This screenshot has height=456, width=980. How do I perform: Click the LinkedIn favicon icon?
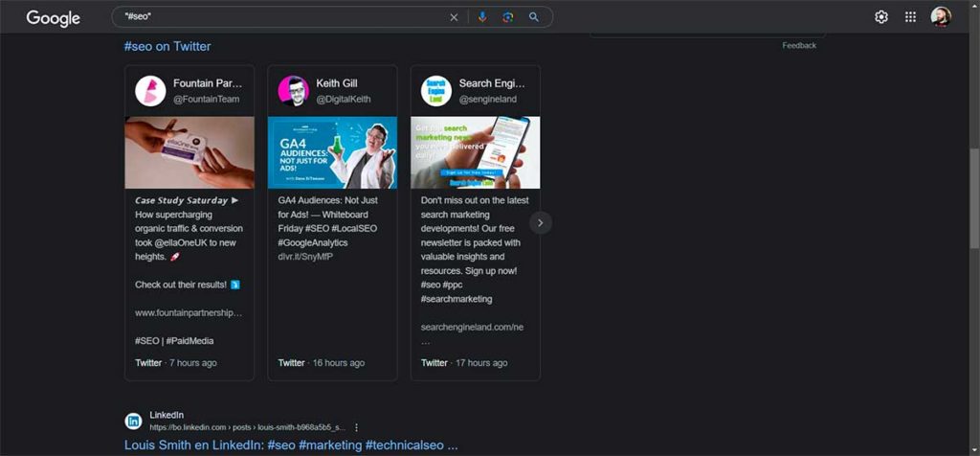(x=133, y=421)
